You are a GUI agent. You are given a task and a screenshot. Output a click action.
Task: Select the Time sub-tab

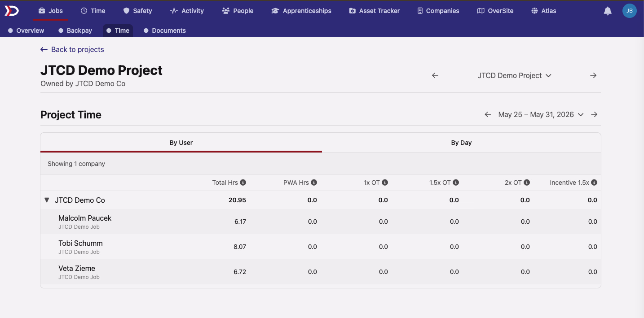point(118,30)
